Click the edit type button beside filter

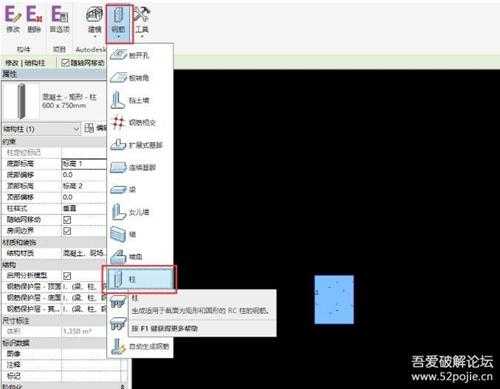95,128
